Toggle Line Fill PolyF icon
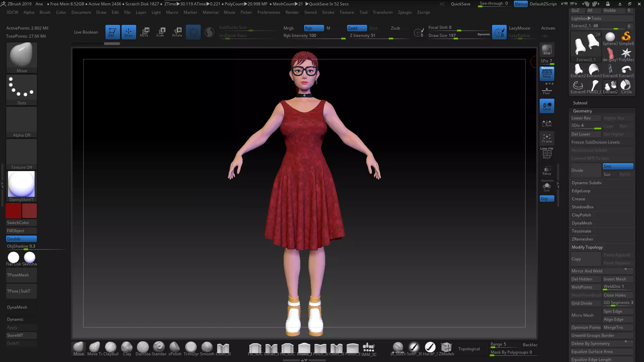The height and width of the screenshot is (362, 644). pos(547,153)
